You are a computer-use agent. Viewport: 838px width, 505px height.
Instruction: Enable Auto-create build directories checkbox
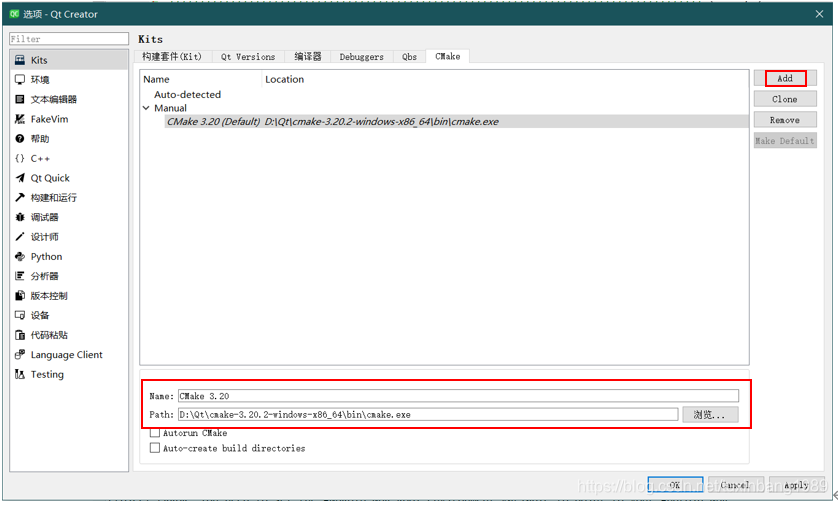tap(155, 448)
